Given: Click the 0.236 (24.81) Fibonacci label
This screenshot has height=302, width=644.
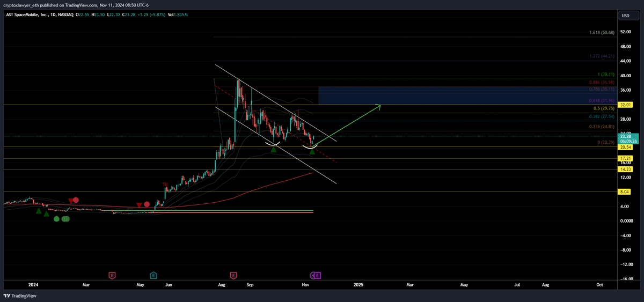Looking at the screenshot, I should point(602,127).
